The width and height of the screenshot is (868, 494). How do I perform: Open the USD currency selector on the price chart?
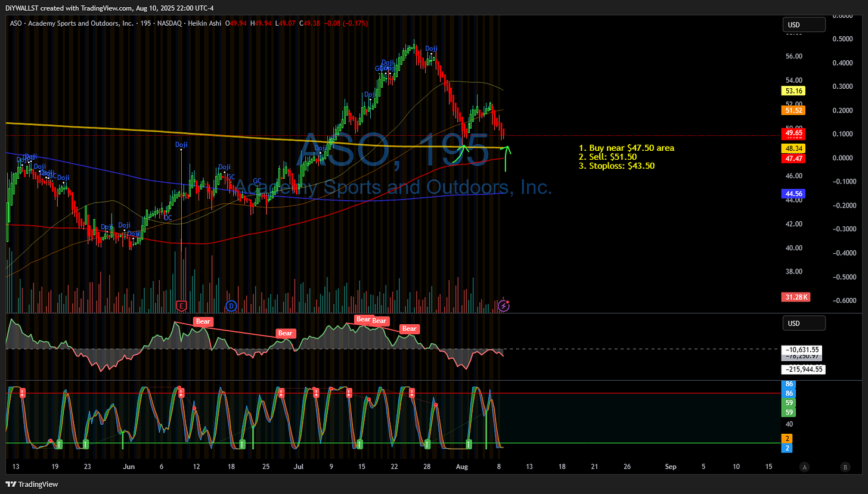click(x=804, y=25)
